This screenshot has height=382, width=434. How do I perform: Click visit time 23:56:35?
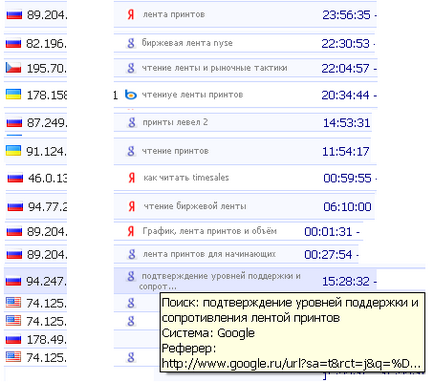tap(346, 15)
